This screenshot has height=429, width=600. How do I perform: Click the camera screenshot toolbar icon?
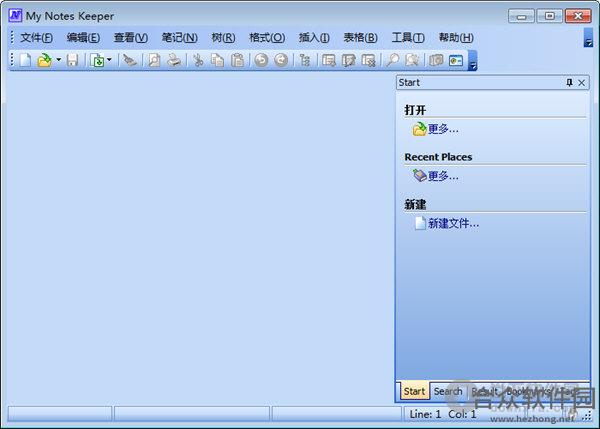coord(436,60)
